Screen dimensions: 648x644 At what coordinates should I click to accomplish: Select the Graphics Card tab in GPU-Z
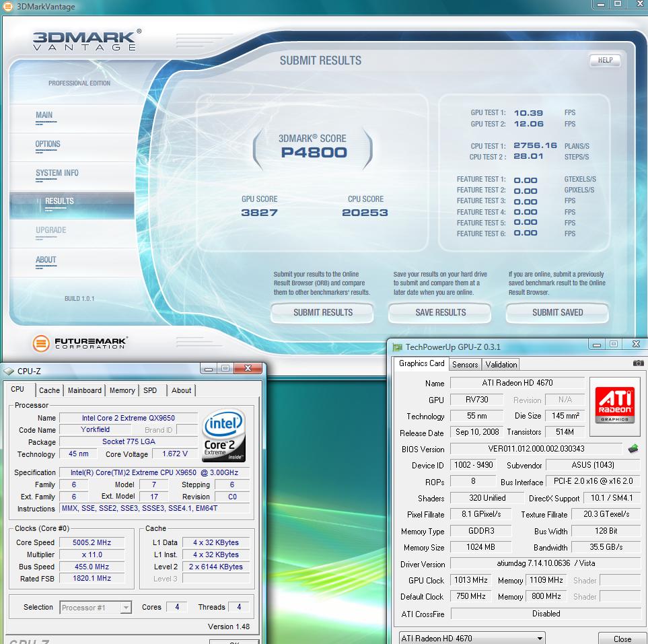(421, 363)
